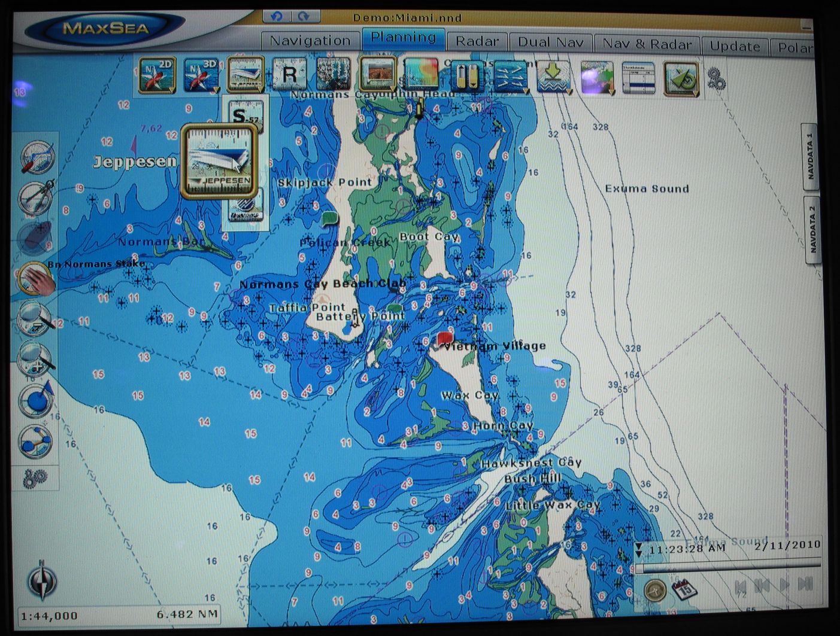Select the Planning tab

404,38
